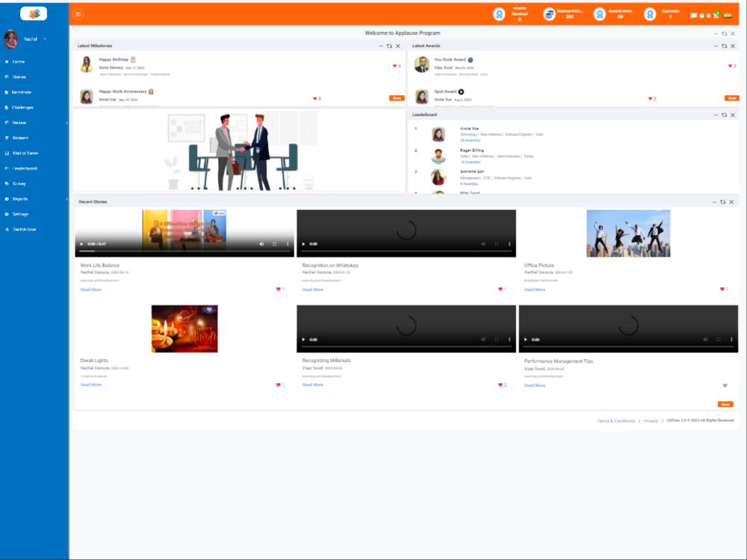747x560 pixels.
Task: Toggle like on Recognizing Millenials story
Action: 500,385
